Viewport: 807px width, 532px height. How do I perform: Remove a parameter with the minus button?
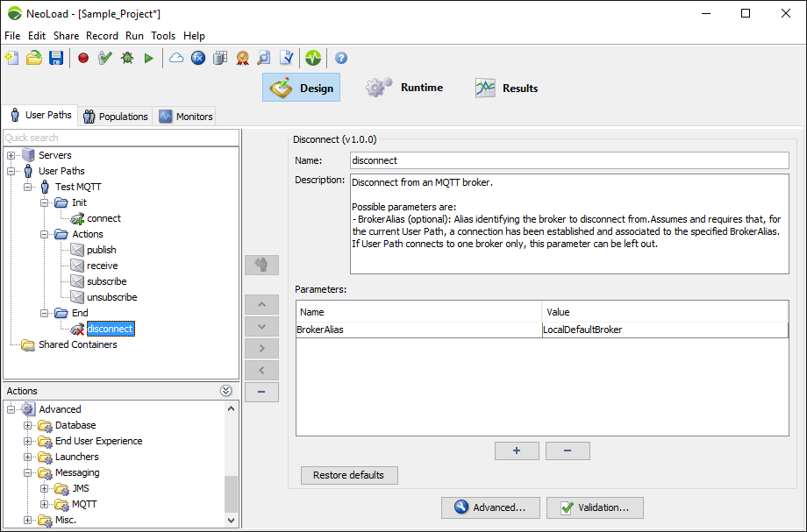click(x=568, y=450)
